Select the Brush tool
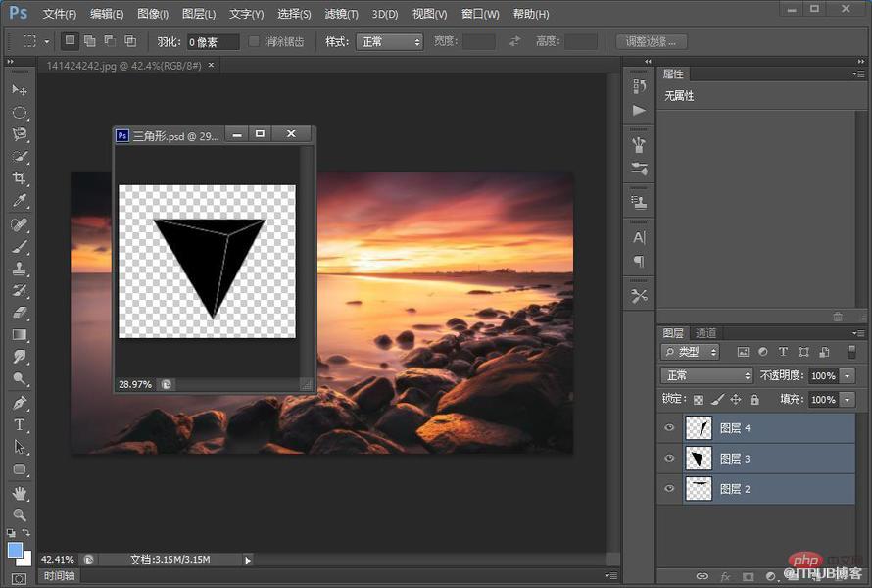 point(20,246)
